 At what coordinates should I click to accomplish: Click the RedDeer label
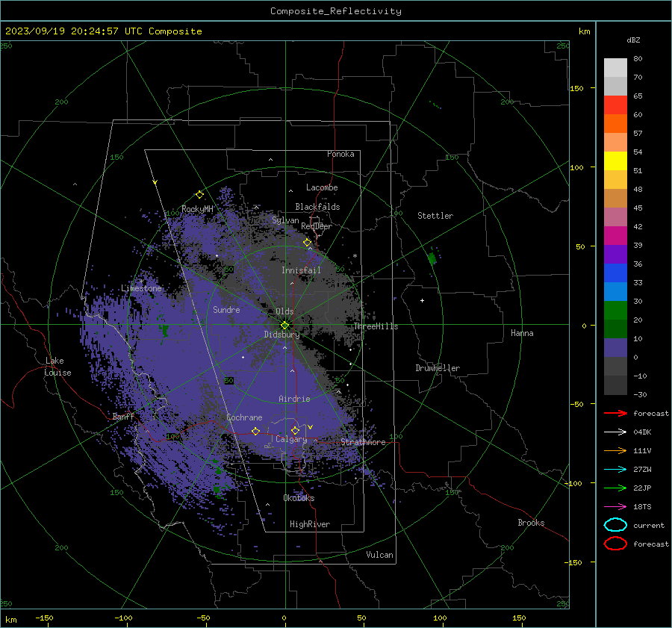click(317, 226)
